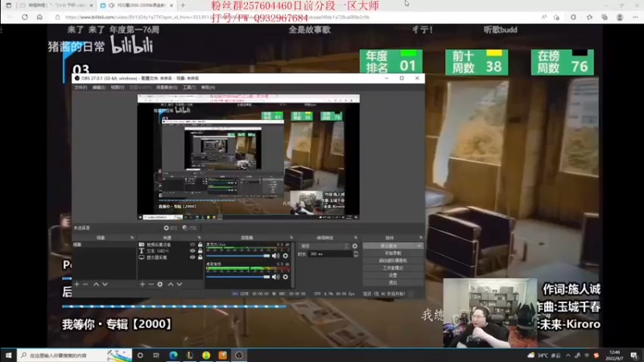
Task: Add a new source with plus icon
Action: tap(142, 284)
